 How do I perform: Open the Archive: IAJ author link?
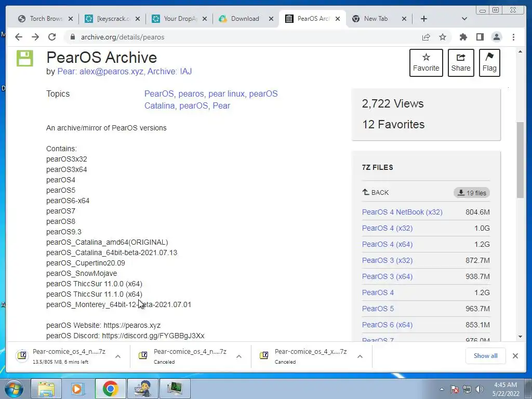[169, 72]
